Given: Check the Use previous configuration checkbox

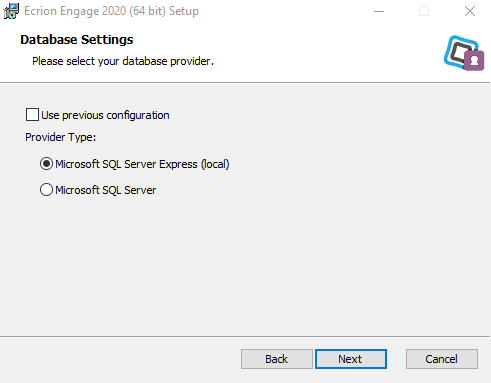Looking at the screenshot, I should tap(32, 115).
